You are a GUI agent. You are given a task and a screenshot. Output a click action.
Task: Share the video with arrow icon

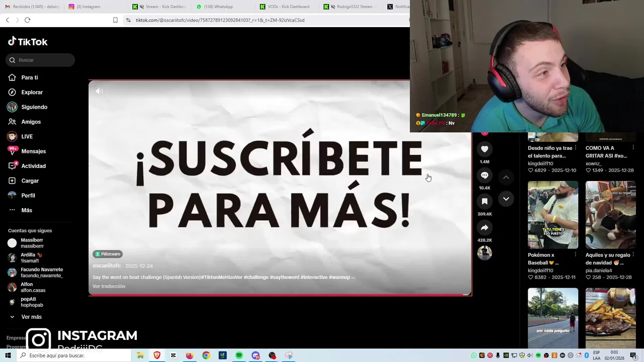[485, 227]
